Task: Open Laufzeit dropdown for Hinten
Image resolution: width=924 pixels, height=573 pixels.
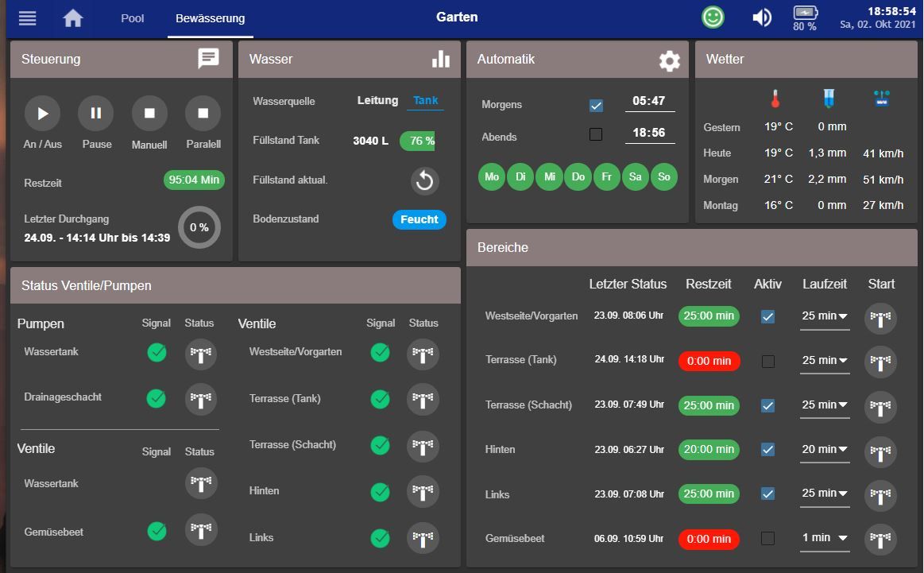Action: tap(824, 450)
